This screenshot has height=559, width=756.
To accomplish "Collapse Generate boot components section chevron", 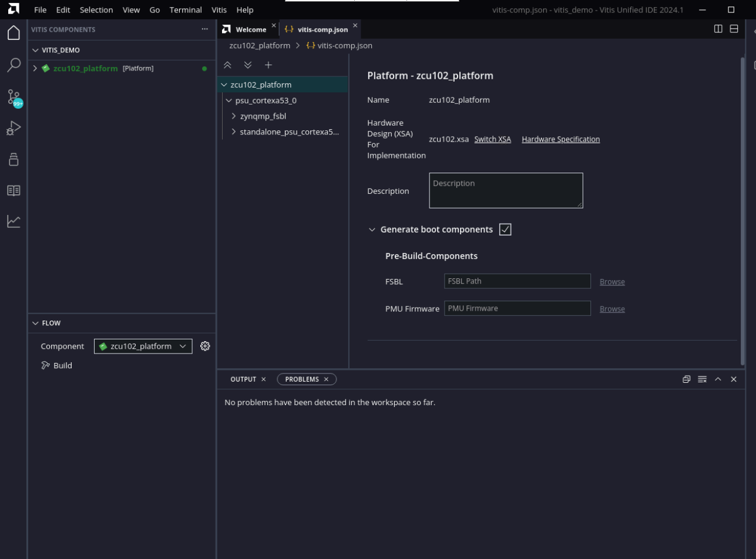I will click(372, 230).
